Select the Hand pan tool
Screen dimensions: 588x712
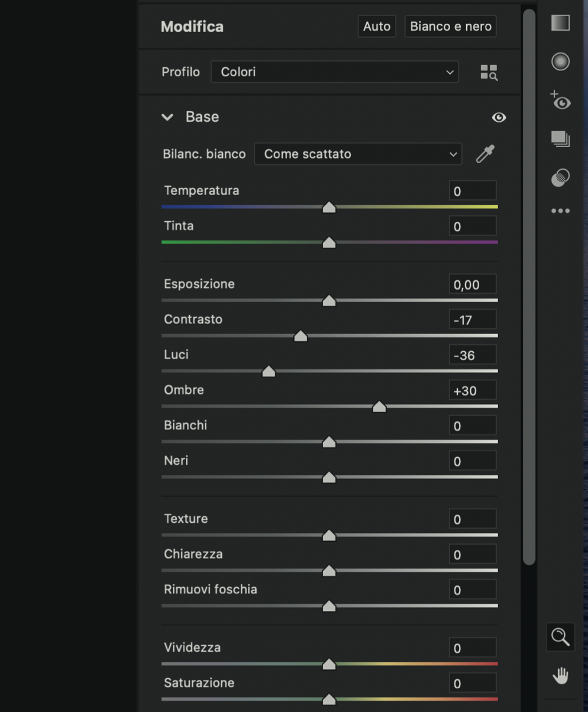(x=560, y=675)
